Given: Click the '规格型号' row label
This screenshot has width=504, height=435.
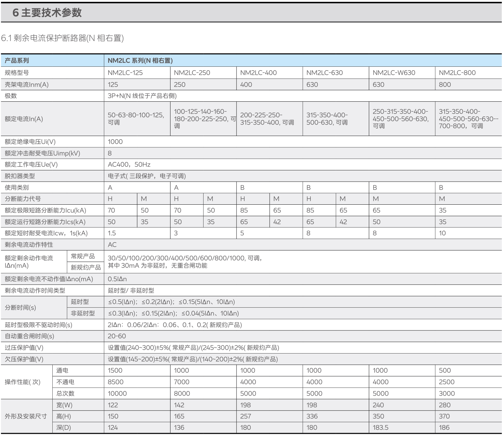Looking at the screenshot, I should click(x=17, y=73).
